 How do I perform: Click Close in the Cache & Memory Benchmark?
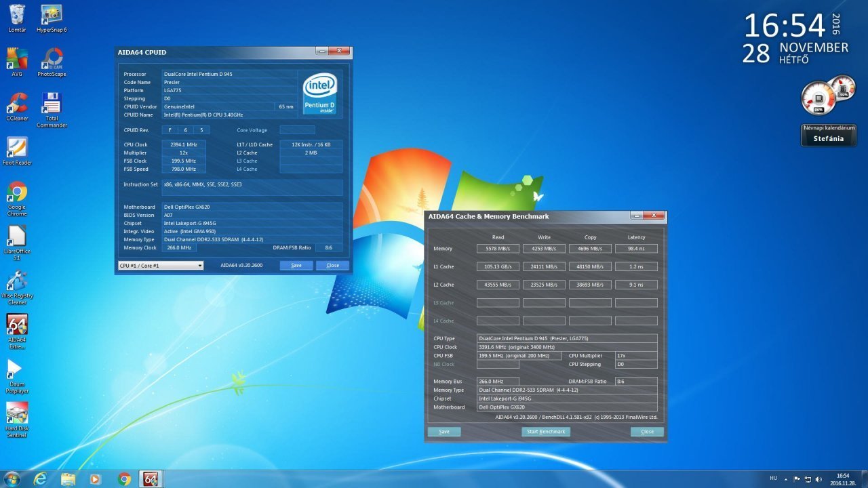[x=648, y=432]
